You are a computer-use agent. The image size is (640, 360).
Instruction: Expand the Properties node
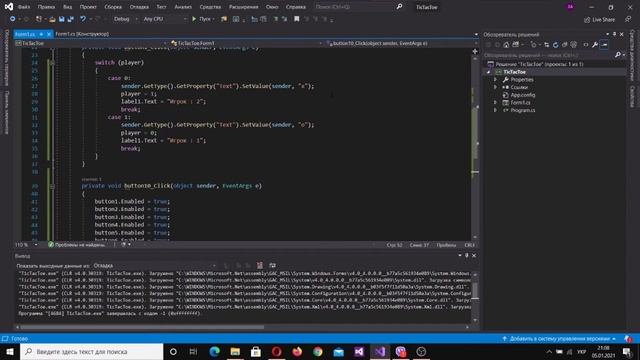[496, 80]
